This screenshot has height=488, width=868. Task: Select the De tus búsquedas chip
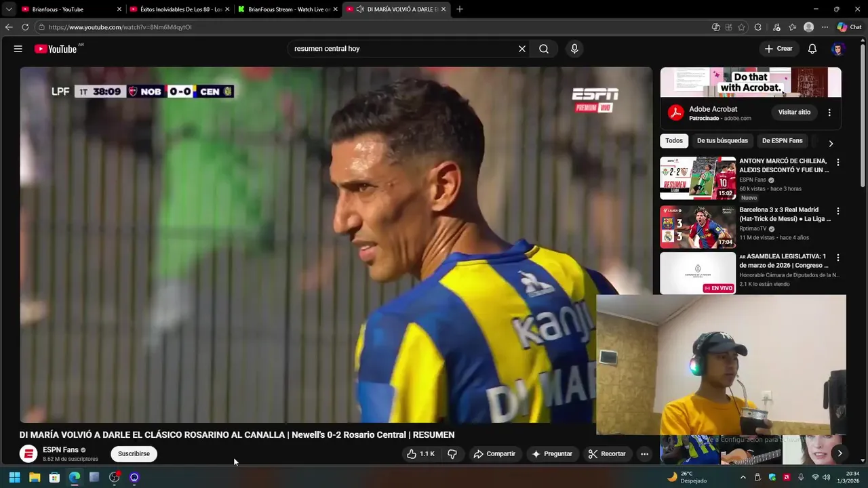(722, 141)
